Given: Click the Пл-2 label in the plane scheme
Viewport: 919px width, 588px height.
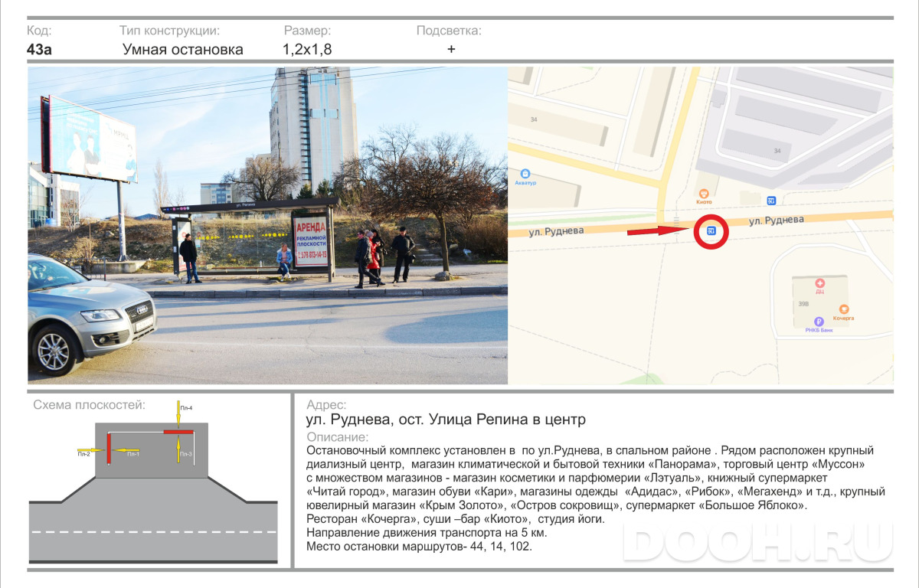Looking at the screenshot, I should pos(83,454).
